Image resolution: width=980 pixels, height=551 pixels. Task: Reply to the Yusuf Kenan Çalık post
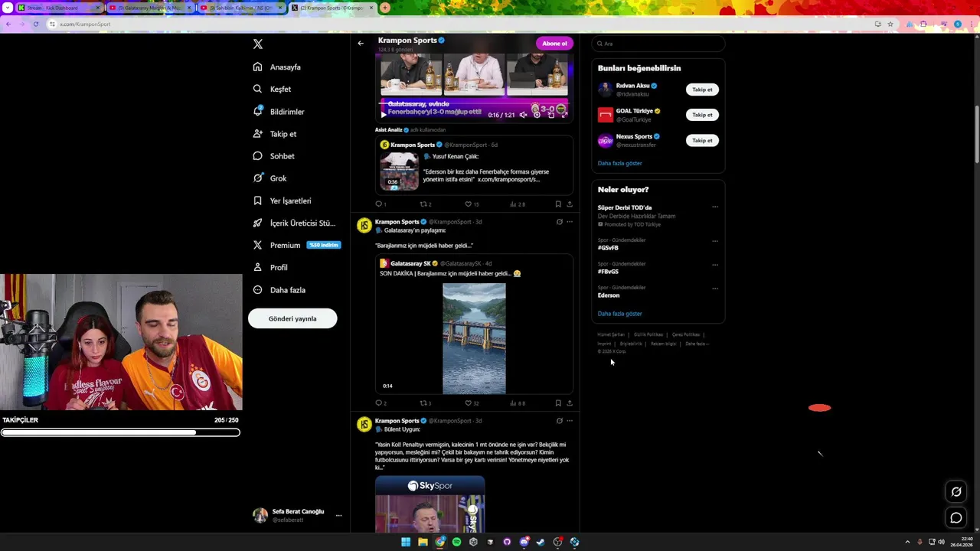(x=381, y=204)
